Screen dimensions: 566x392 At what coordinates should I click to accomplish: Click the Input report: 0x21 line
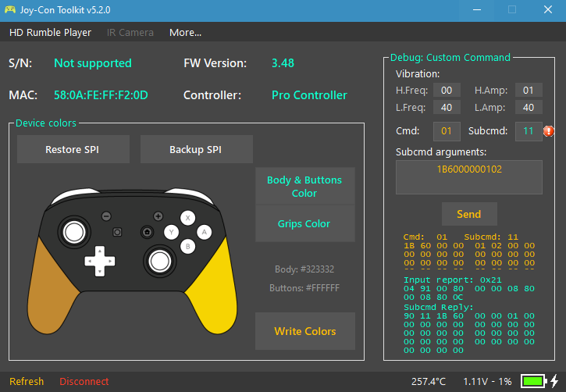453,280
